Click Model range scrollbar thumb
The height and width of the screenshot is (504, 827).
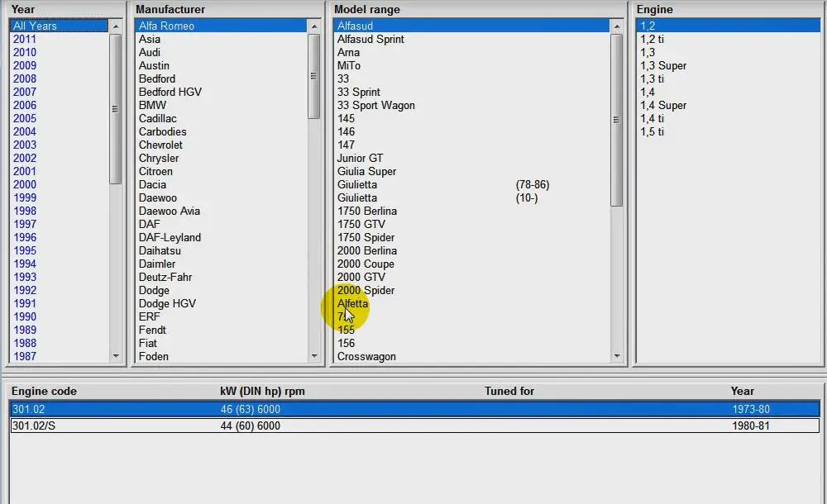pyautogui.click(x=617, y=120)
